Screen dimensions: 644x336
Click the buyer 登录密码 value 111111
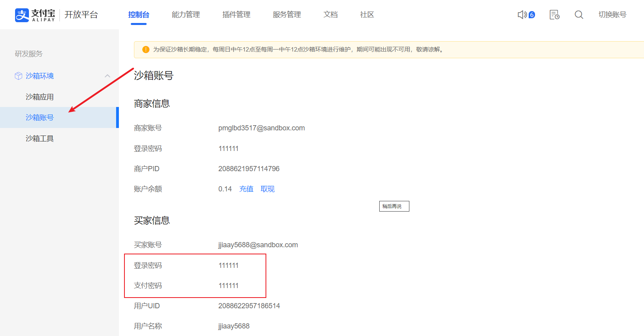click(x=229, y=265)
